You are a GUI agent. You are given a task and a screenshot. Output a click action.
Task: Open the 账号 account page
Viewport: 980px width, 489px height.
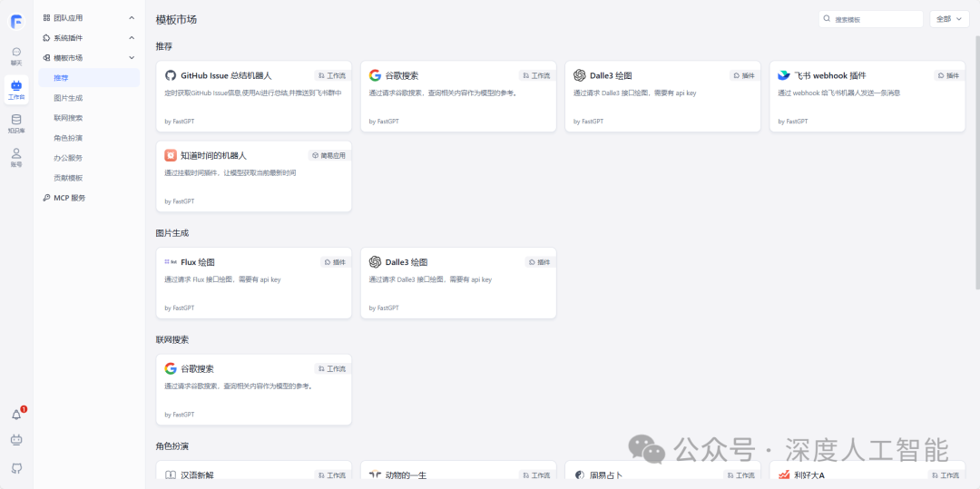(x=16, y=157)
